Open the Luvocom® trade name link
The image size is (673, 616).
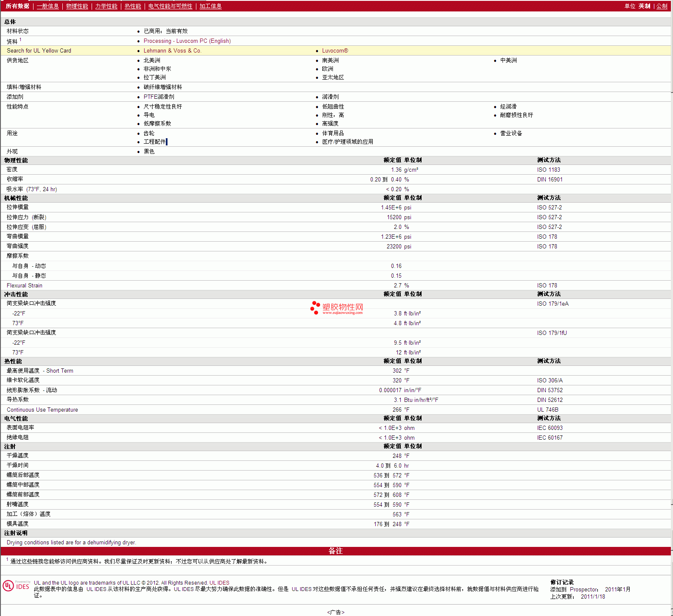pyautogui.click(x=335, y=50)
